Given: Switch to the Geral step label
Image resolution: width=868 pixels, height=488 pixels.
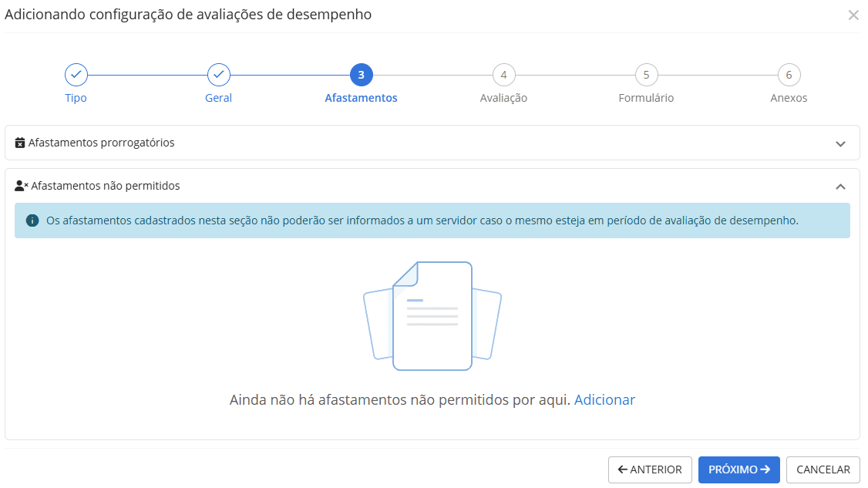Looking at the screenshot, I should [x=218, y=97].
